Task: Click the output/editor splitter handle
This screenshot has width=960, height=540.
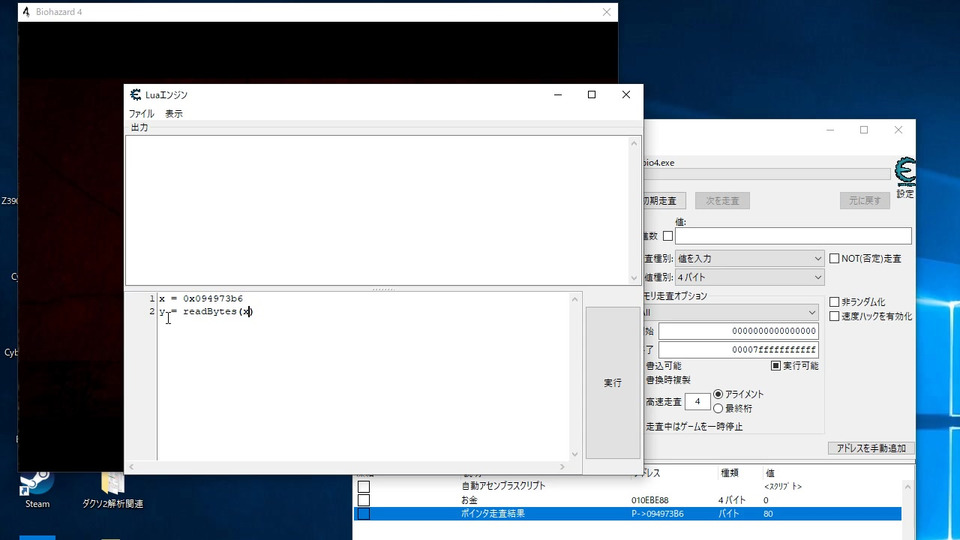Action: pyautogui.click(x=384, y=289)
